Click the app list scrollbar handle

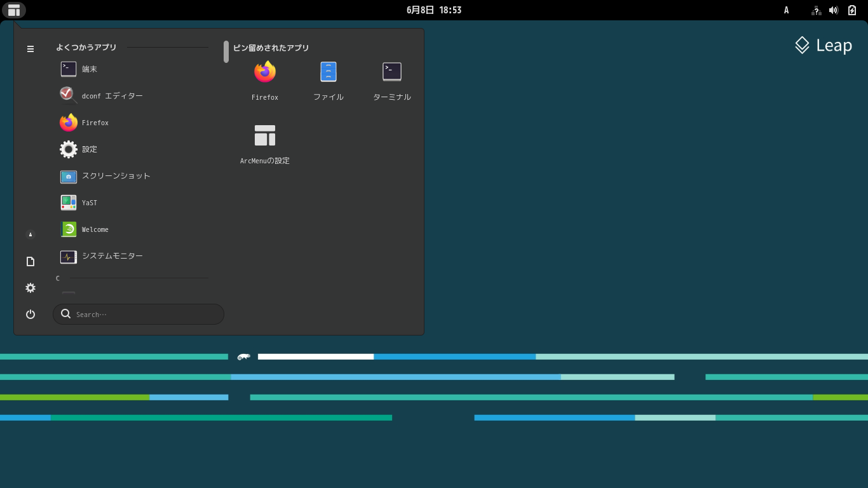226,51
